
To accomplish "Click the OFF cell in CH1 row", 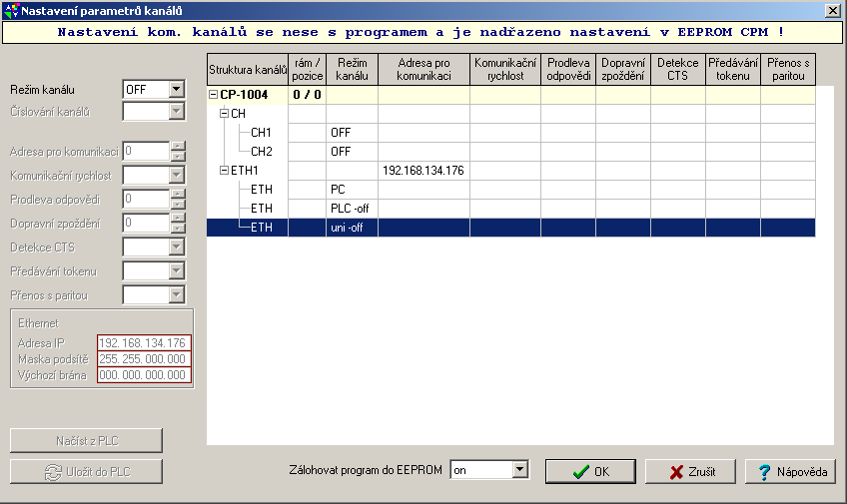I will tap(352, 133).
